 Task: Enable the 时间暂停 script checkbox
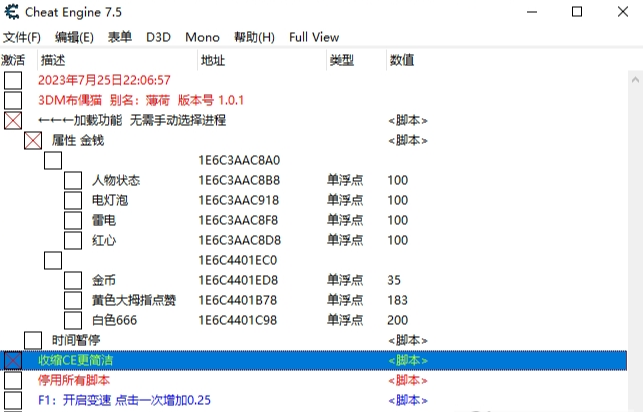33,340
